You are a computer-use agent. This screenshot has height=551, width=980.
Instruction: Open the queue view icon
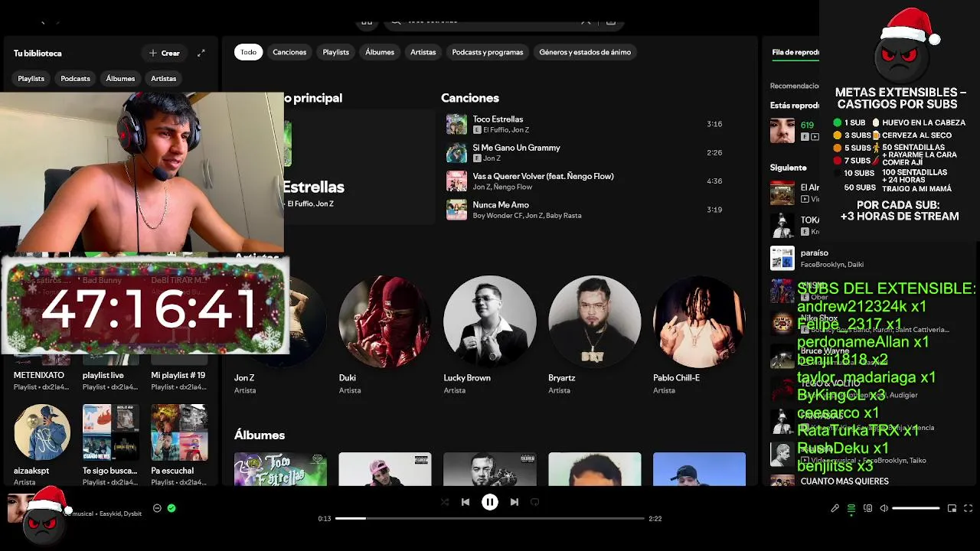pyautogui.click(x=851, y=508)
